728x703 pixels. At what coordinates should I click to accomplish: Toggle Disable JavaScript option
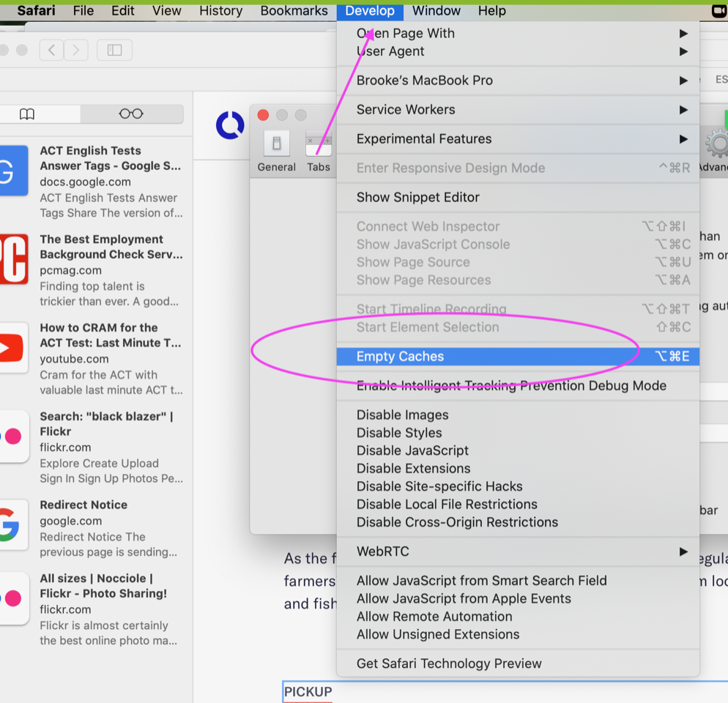(x=412, y=450)
